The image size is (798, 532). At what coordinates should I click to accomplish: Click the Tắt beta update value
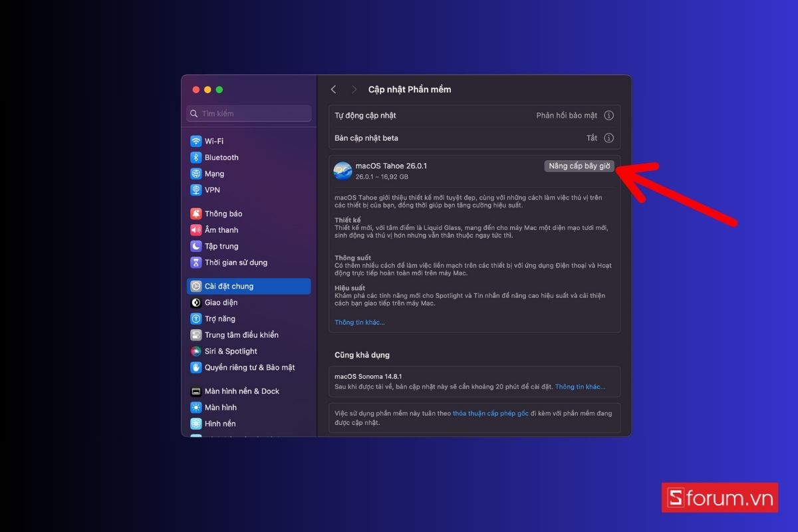tap(592, 138)
